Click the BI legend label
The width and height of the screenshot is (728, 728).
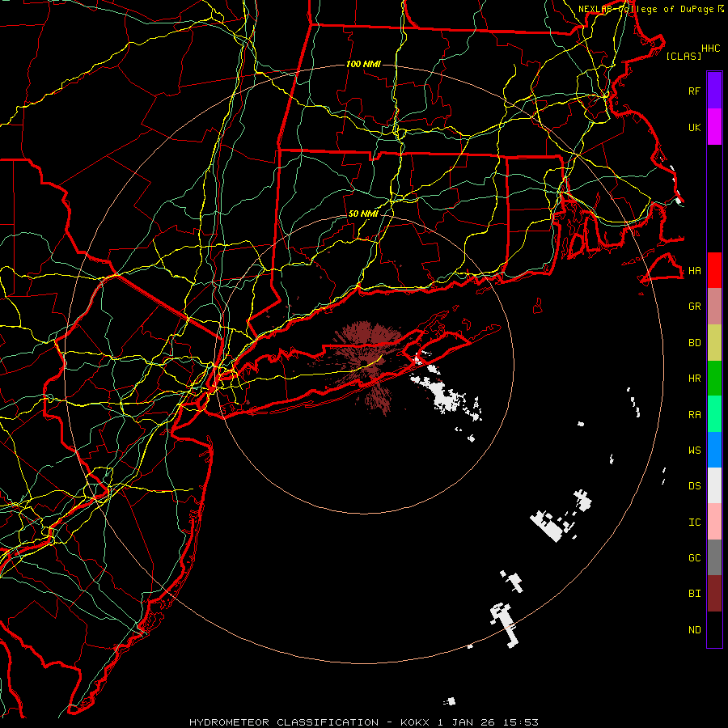(x=694, y=594)
